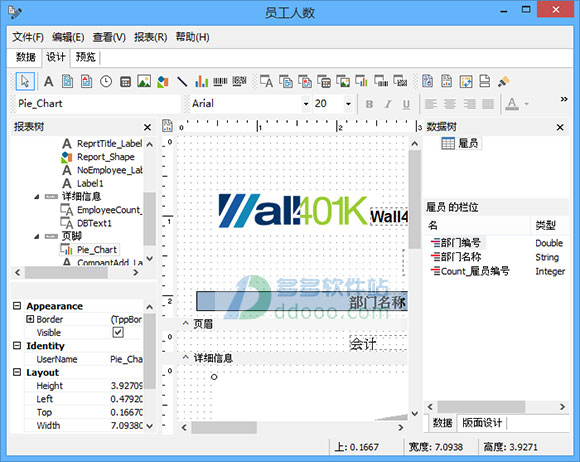580x462 pixels.
Task: Select the DBMemo data component tool
Action: pos(286,81)
